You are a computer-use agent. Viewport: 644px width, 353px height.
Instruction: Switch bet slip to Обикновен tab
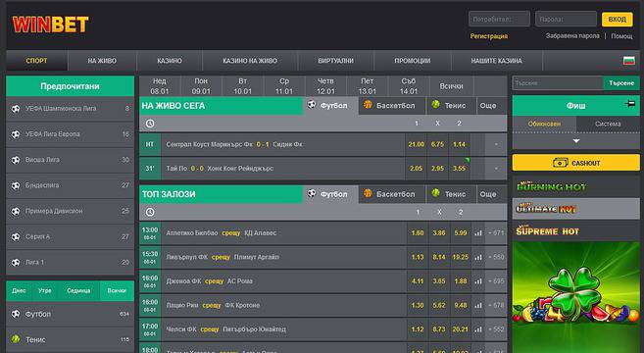(x=544, y=125)
